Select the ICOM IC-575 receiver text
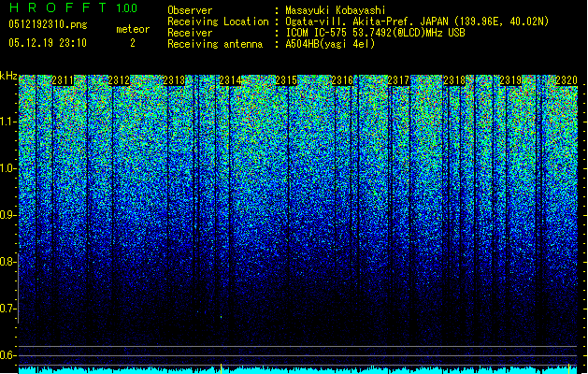This screenshot has width=588, height=374. click(x=375, y=33)
